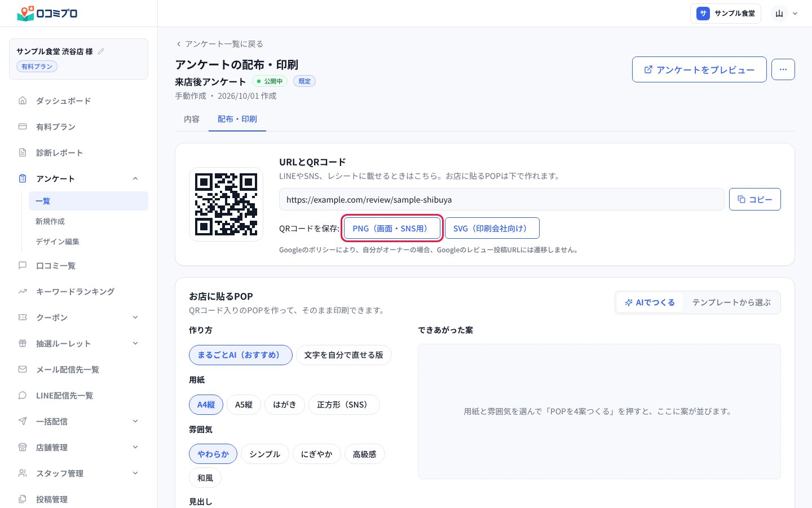Expand the 一括配信 sidebar section
The width and height of the screenshot is (812, 508).
coord(135,421)
